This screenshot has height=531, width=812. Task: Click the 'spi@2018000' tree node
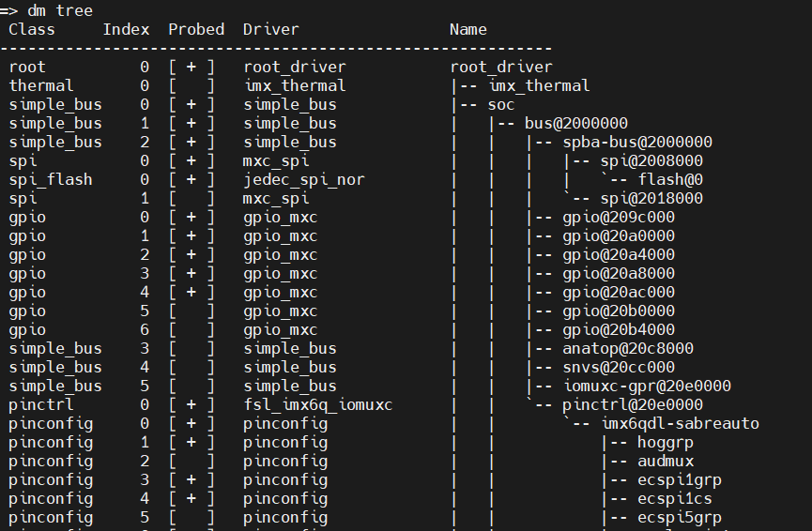click(x=651, y=198)
